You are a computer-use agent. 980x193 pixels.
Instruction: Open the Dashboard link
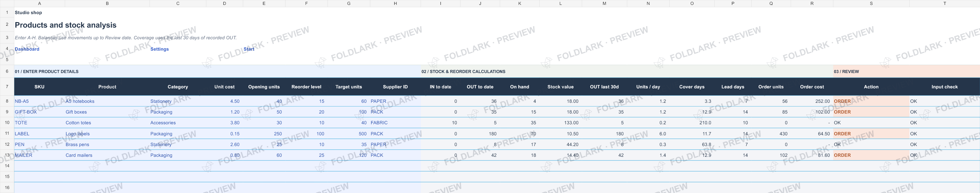(x=27, y=49)
